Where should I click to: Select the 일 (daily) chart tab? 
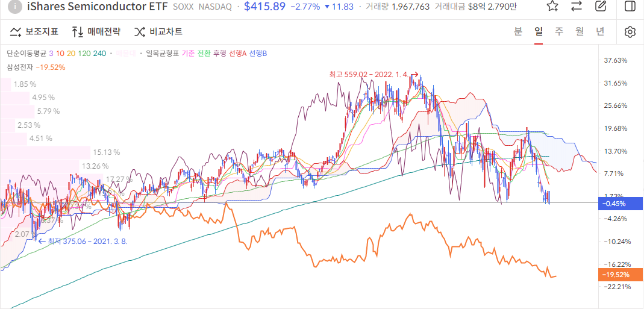coord(539,31)
